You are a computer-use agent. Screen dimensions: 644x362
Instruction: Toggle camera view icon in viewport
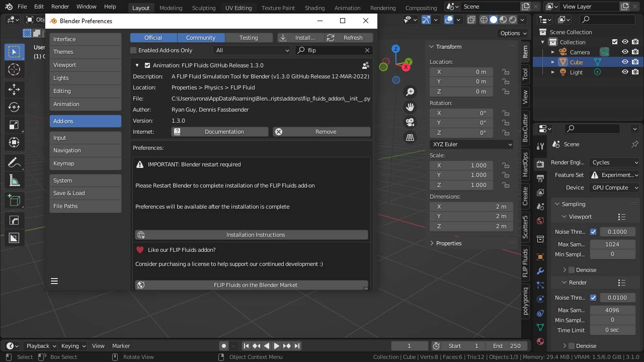(410, 122)
